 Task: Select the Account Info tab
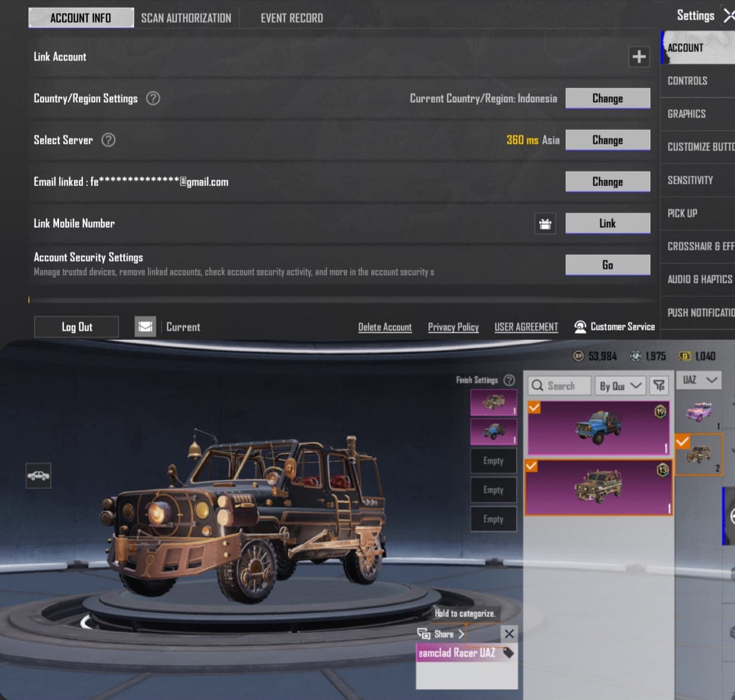pos(81,18)
